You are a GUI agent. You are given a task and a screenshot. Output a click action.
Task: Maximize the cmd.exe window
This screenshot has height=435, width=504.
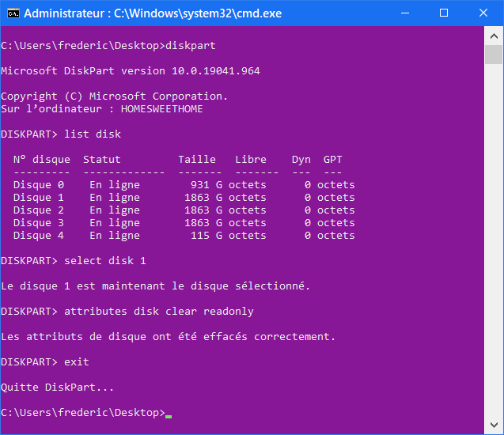[x=444, y=13]
